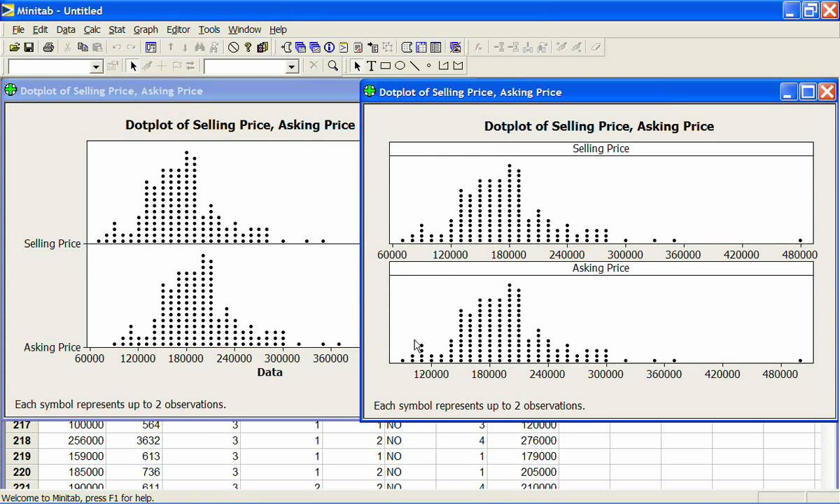Open the Window menu

tap(244, 29)
